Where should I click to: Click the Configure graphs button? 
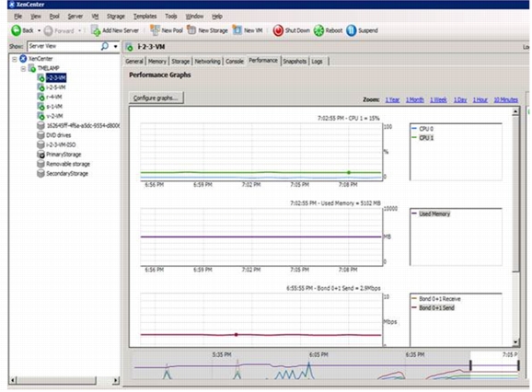click(156, 98)
